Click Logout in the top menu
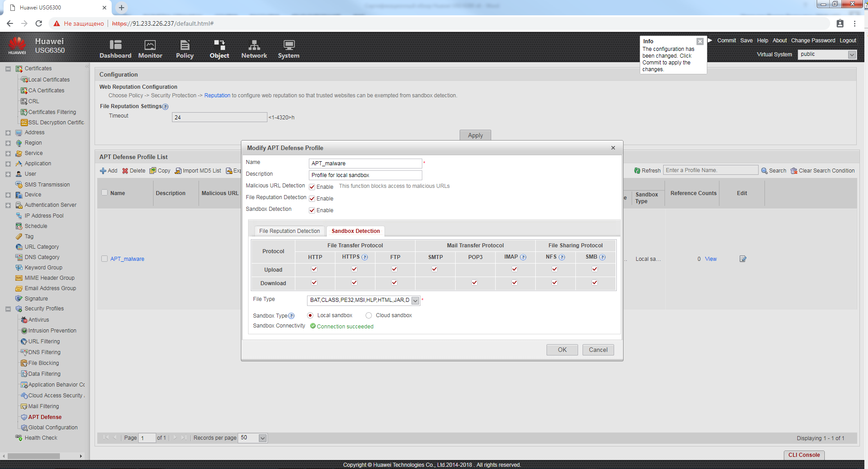This screenshot has width=868, height=469. point(848,41)
